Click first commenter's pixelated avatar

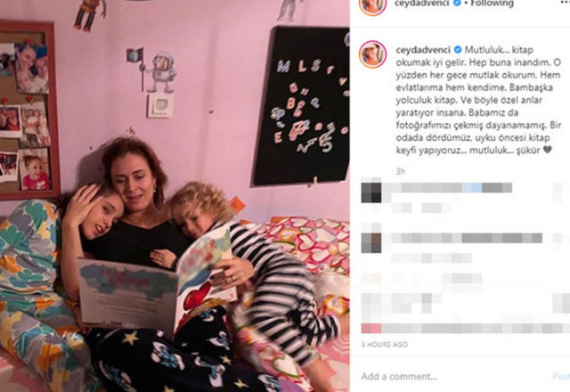click(x=371, y=192)
